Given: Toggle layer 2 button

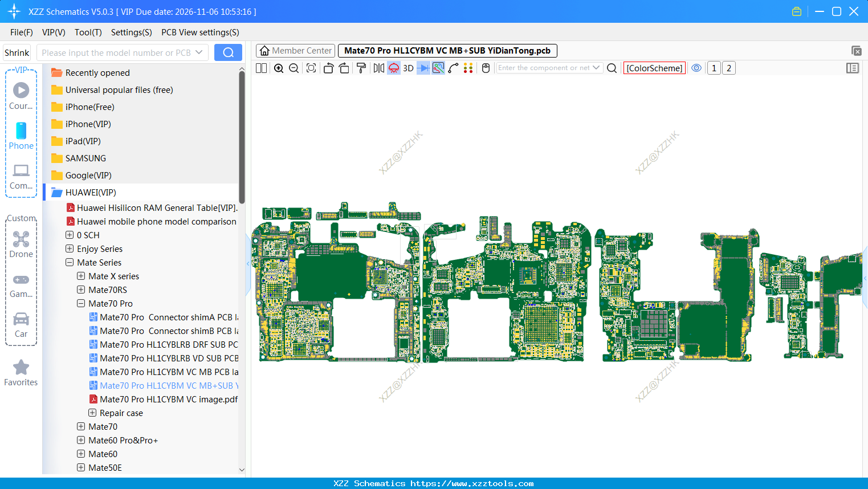Looking at the screenshot, I should (x=728, y=68).
